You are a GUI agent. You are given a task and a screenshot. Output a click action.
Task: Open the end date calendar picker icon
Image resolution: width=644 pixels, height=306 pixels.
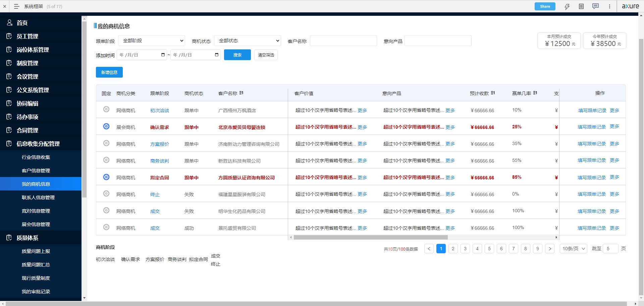point(217,55)
